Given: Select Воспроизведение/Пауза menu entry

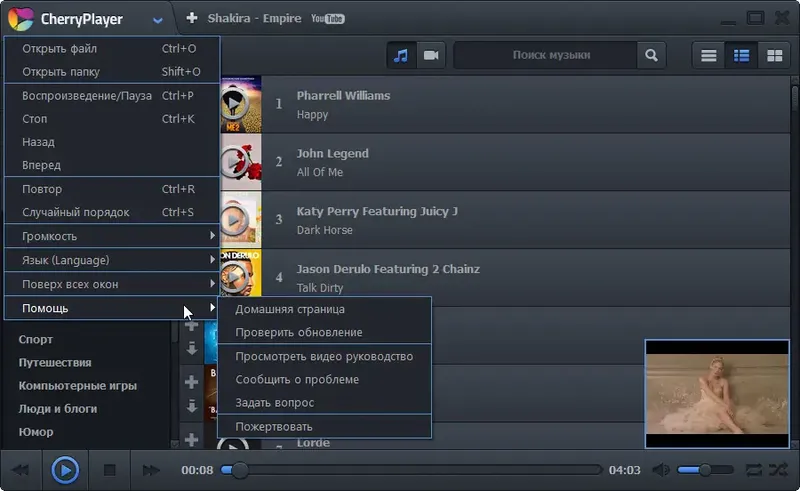Looking at the screenshot, I should 112,95.
